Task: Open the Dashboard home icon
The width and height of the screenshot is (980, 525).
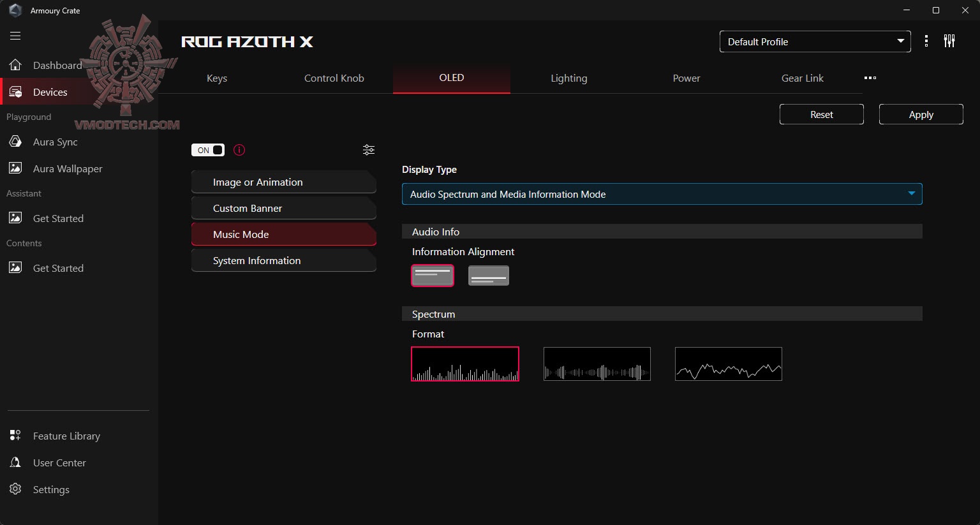Action: pyautogui.click(x=15, y=65)
